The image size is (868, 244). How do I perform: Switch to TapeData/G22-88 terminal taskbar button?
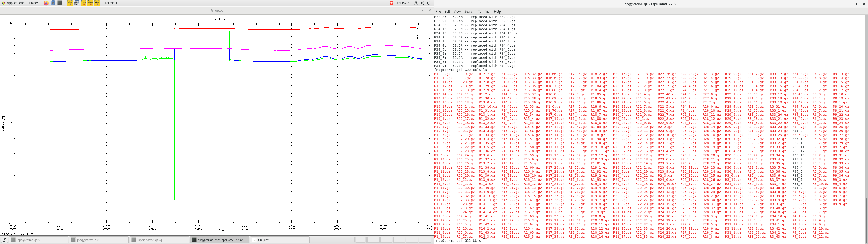click(x=220, y=240)
